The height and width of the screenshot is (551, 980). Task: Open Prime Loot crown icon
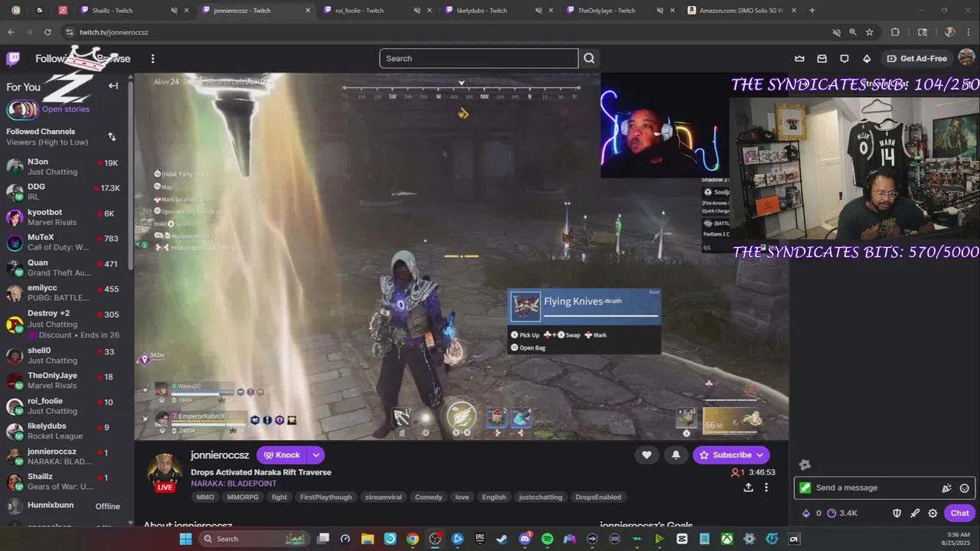[799, 58]
